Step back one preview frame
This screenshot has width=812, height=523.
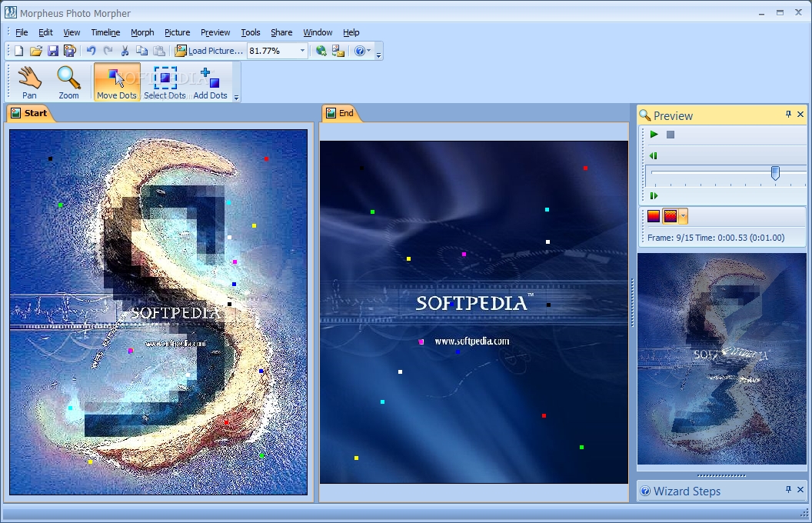654,156
